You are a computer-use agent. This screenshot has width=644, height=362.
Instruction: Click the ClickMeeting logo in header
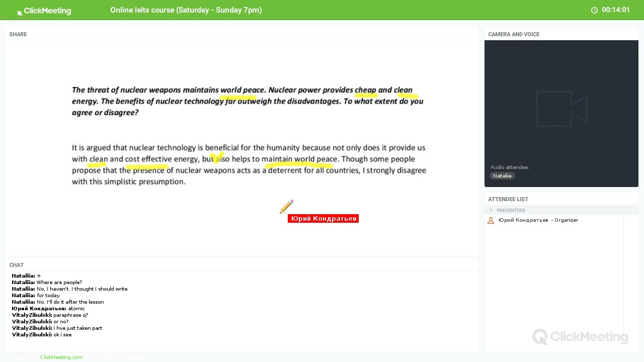click(x=44, y=11)
